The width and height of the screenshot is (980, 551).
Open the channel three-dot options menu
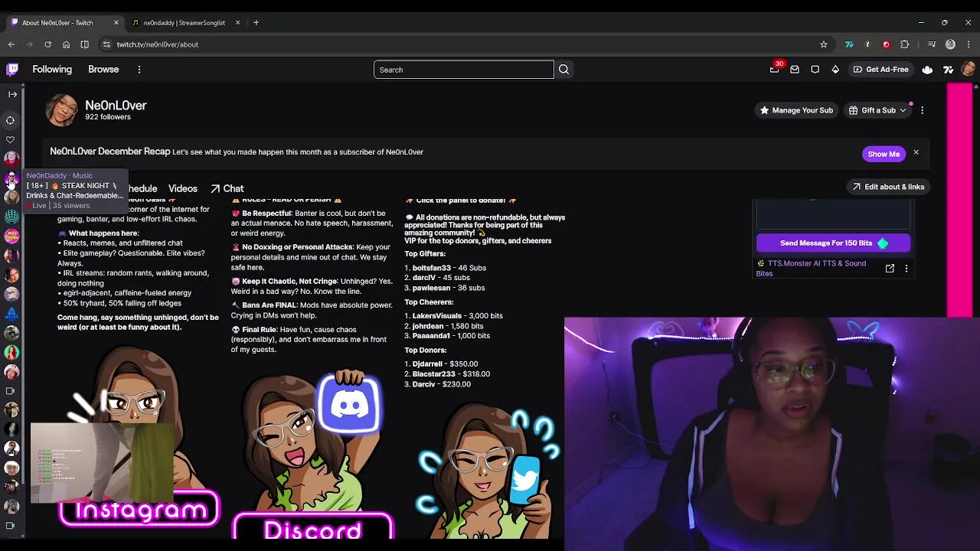[x=922, y=110]
